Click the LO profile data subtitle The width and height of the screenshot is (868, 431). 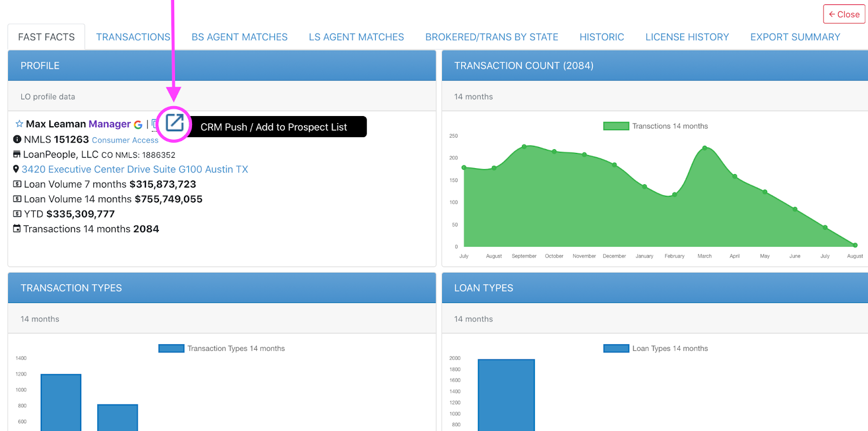pyautogui.click(x=48, y=97)
